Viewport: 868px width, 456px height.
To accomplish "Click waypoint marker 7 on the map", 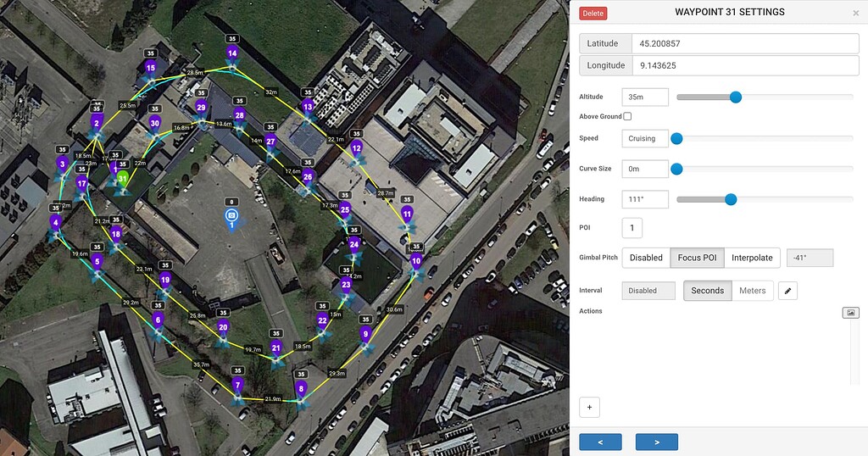I will pyautogui.click(x=238, y=386).
